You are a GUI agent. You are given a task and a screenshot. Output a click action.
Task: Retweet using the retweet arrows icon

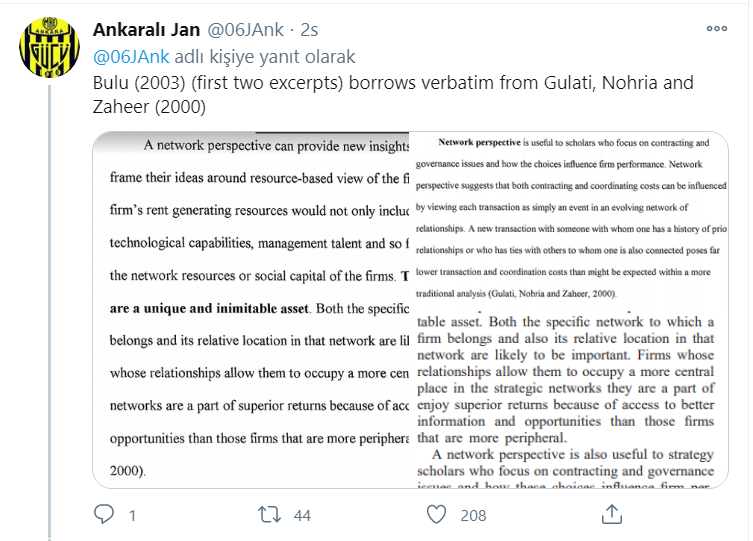coord(269,515)
